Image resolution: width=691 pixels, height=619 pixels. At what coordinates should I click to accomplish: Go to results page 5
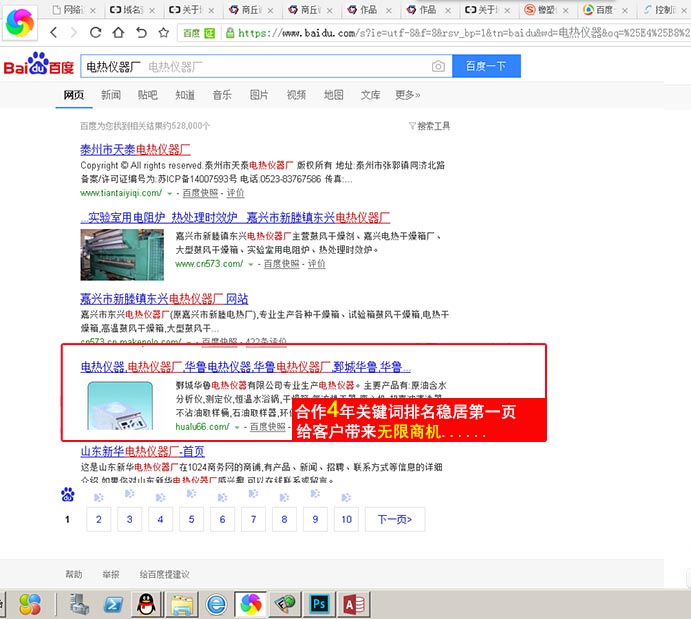tap(191, 519)
